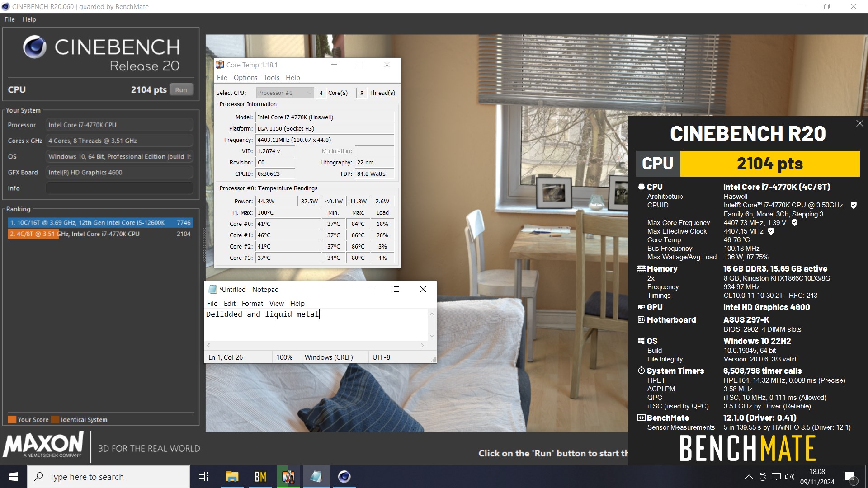This screenshot has height=488, width=868.
Task: Open Notepad File menu
Action: pyautogui.click(x=212, y=304)
